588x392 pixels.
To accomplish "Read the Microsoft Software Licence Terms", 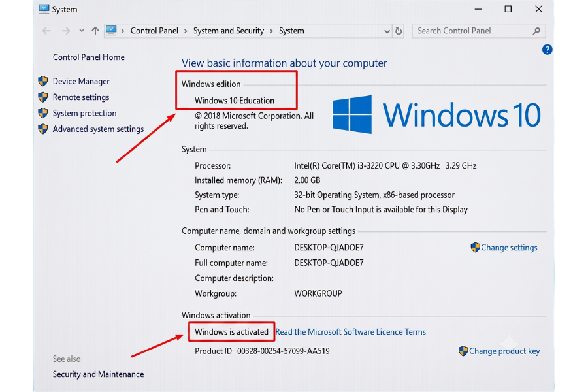I will [351, 332].
